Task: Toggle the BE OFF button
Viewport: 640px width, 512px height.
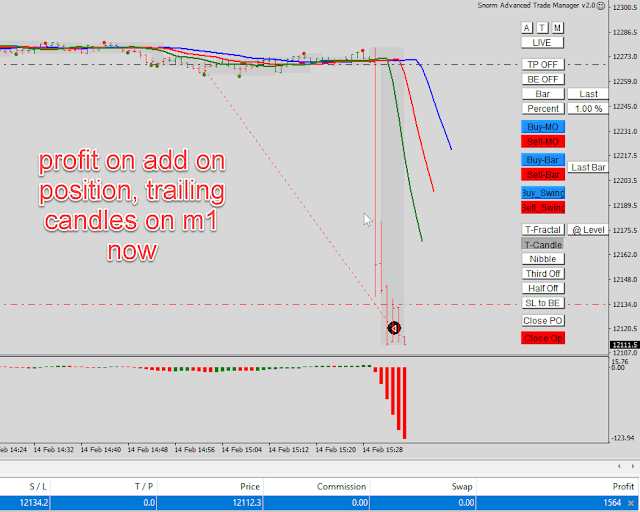Action: coord(542,79)
